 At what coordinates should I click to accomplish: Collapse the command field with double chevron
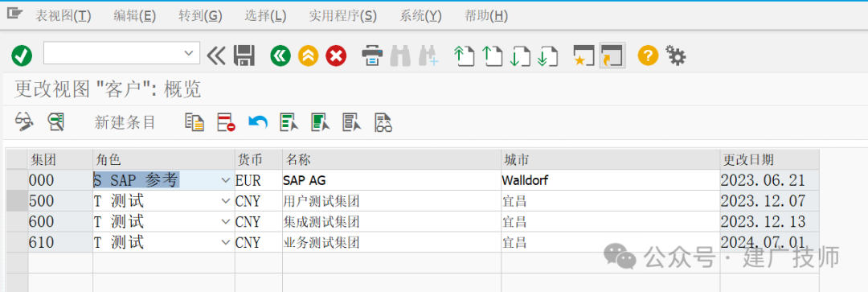click(216, 56)
